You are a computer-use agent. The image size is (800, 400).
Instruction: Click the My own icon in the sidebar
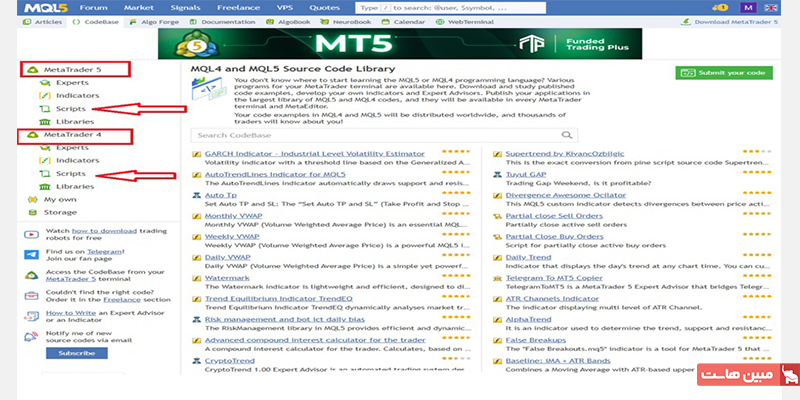[x=31, y=199]
